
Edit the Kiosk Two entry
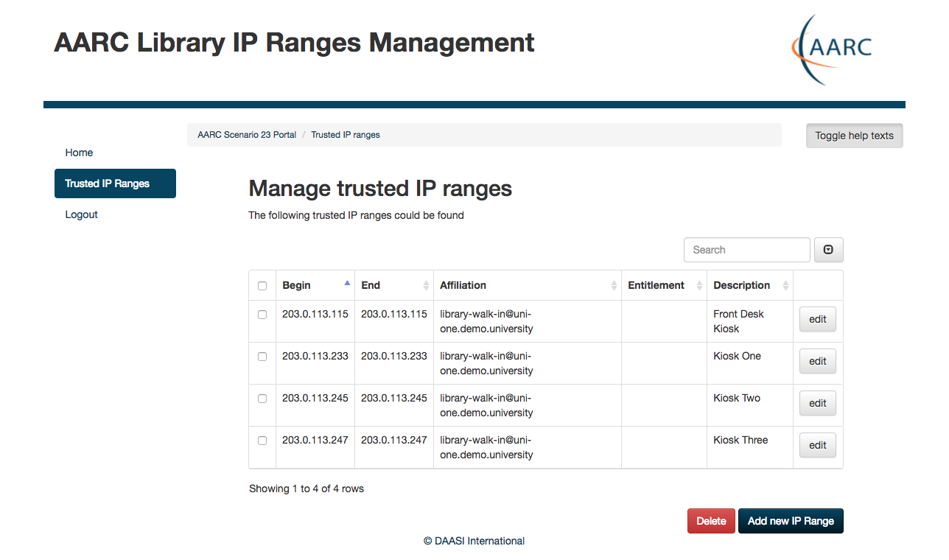818,404
